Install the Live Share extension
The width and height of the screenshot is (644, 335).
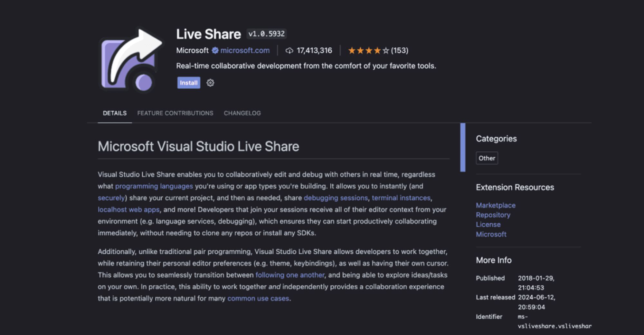[188, 83]
